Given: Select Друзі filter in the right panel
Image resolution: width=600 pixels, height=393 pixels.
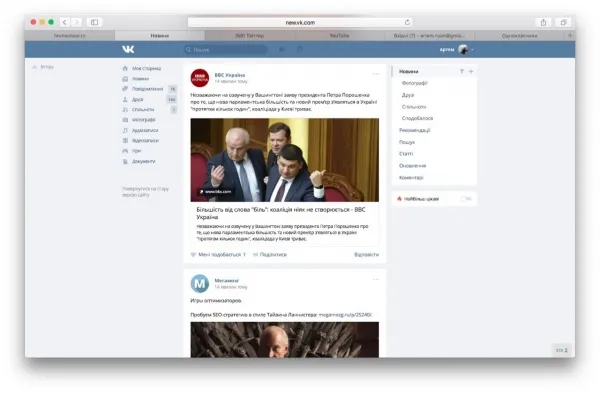Looking at the screenshot, I should click(408, 95).
